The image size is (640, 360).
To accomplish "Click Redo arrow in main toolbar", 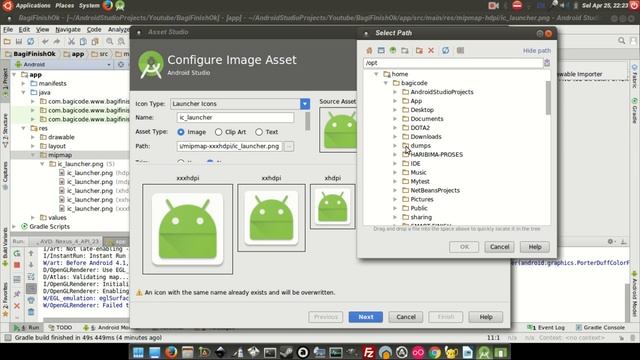I will pyautogui.click(x=56, y=41).
